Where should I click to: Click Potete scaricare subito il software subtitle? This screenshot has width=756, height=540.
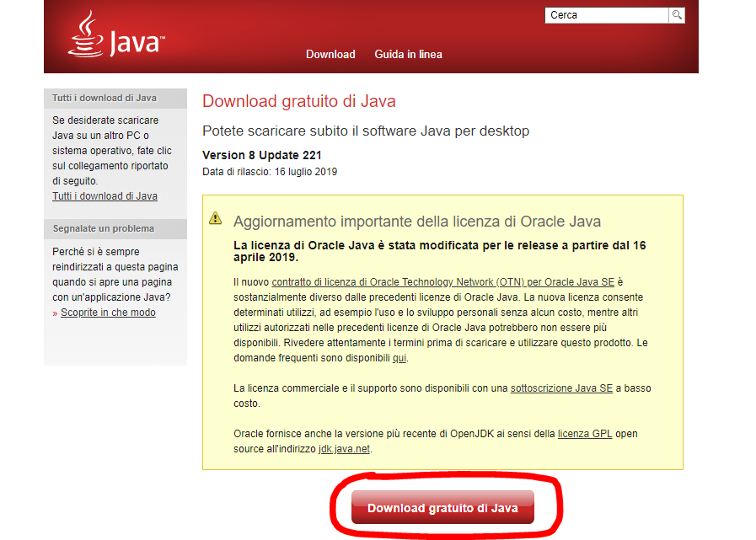point(366,131)
